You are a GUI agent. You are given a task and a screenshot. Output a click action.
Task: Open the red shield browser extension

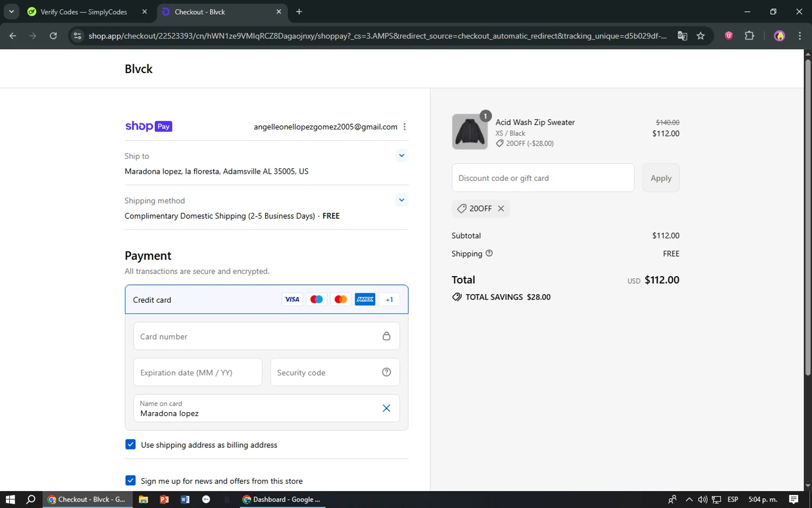729,36
